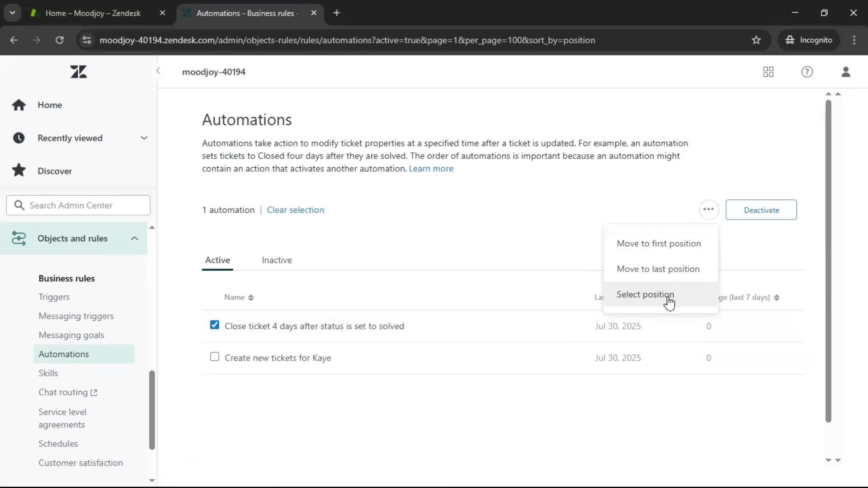
Task: Choose Select position option
Action: pos(660,294)
